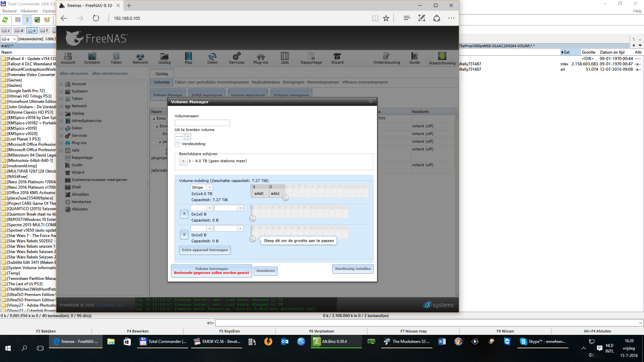Click the alles uitvouwen link
This screenshot has height=362, width=644.
click(74, 73)
